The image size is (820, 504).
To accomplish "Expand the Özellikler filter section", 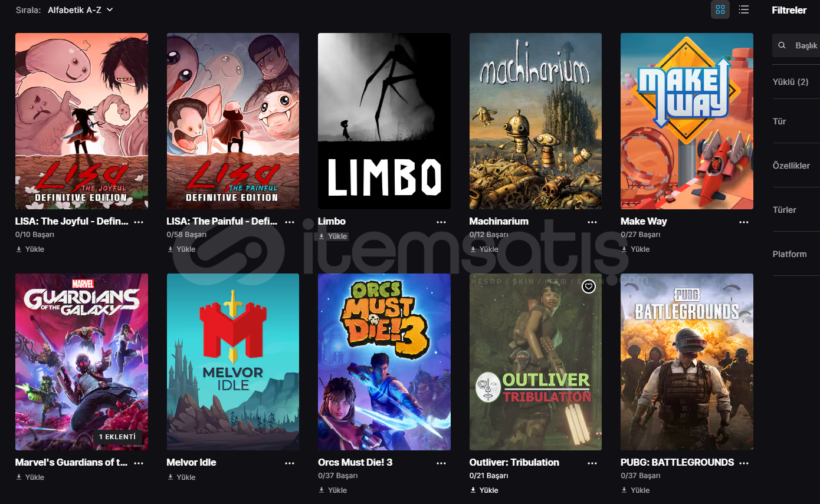I will [x=796, y=166].
